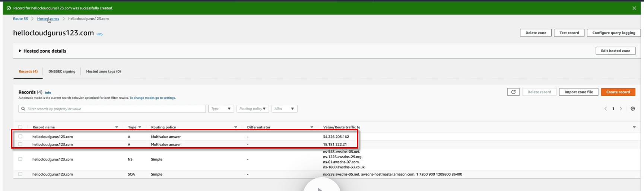Open Info link beside Records (4) heading

pos(48,93)
